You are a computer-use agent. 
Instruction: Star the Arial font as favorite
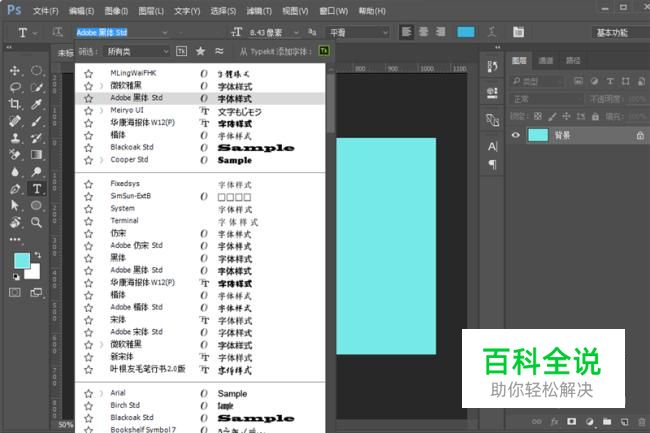point(88,393)
